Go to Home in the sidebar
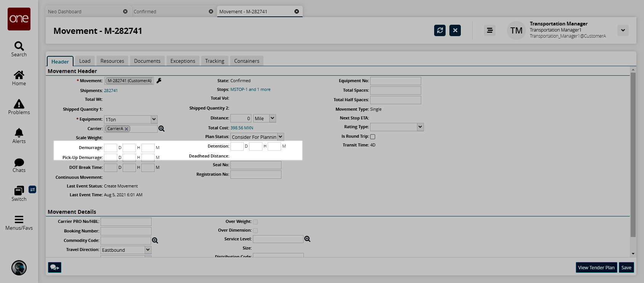Image resolution: width=644 pixels, height=283 pixels. tap(19, 75)
